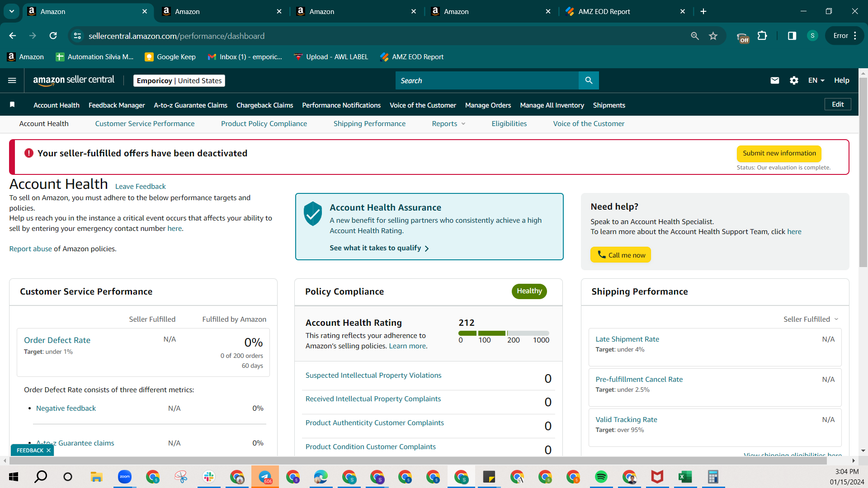Open the Chrome Error menu button
Image resolution: width=868 pixels, height=488 pixels.
pyautogui.click(x=845, y=36)
